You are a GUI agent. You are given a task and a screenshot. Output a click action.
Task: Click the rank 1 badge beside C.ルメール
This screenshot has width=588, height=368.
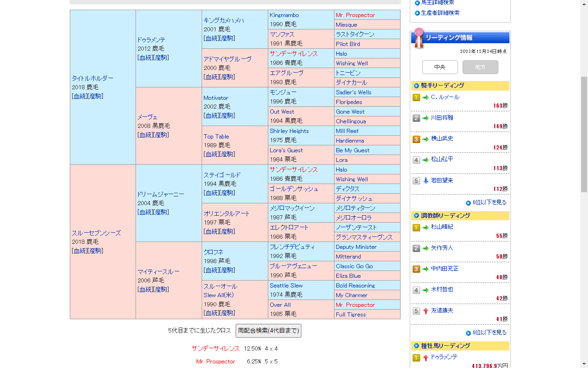point(416,98)
